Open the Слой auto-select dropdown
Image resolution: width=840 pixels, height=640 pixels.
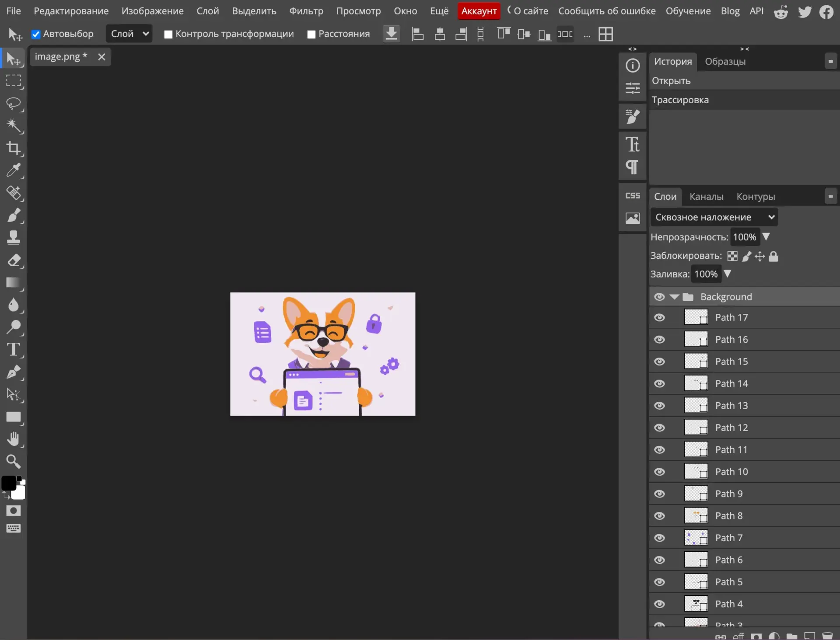coord(129,34)
